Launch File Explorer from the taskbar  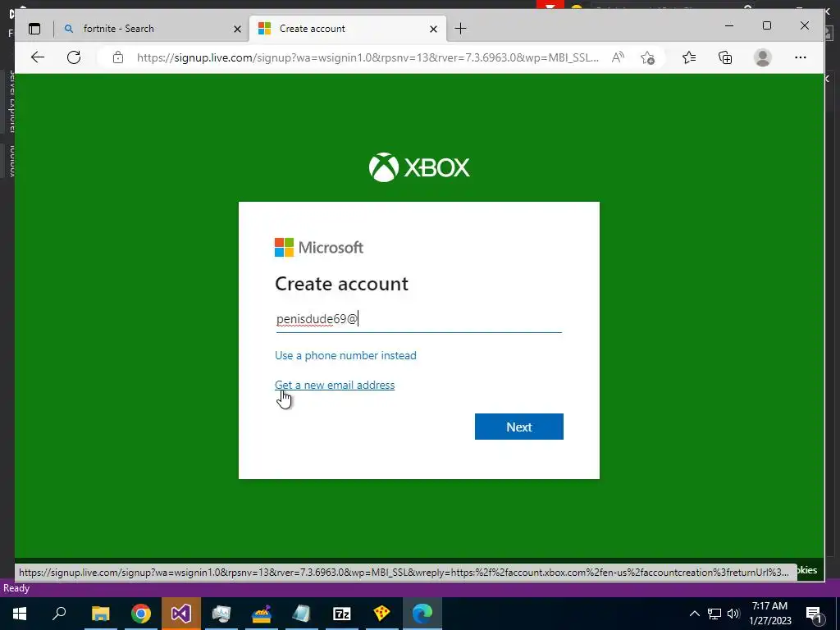click(x=101, y=614)
